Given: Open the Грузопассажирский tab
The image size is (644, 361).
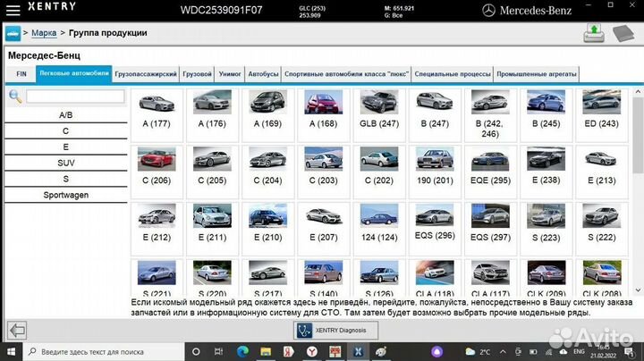Looking at the screenshot, I should click(146, 74).
